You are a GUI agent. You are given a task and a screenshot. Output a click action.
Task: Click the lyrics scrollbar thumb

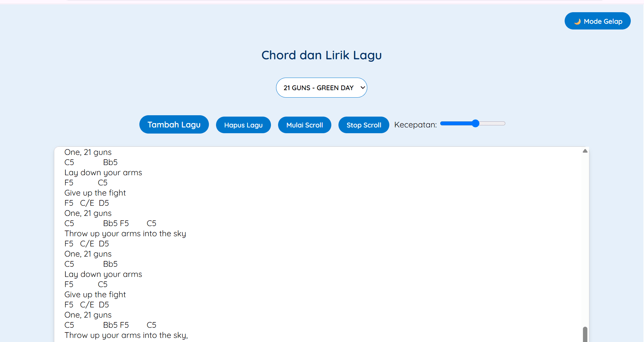[585, 334]
